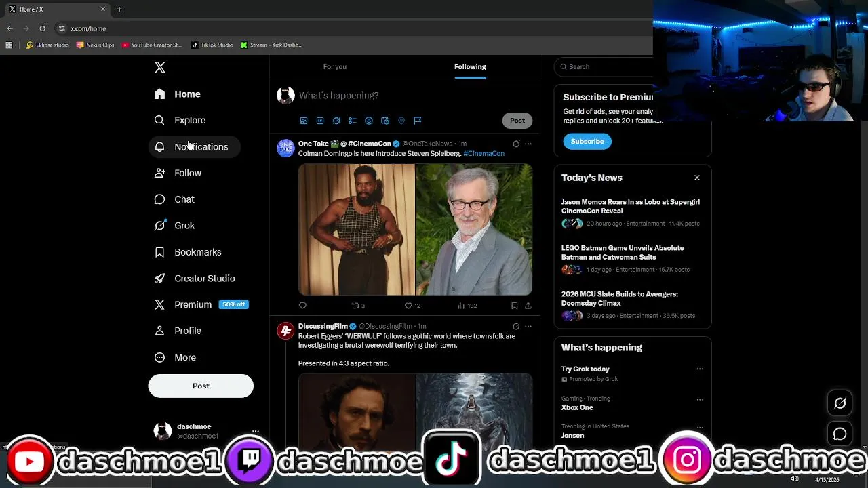Open the DiscussingFilm profile avatar
The width and height of the screenshot is (868, 488).
(285, 331)
